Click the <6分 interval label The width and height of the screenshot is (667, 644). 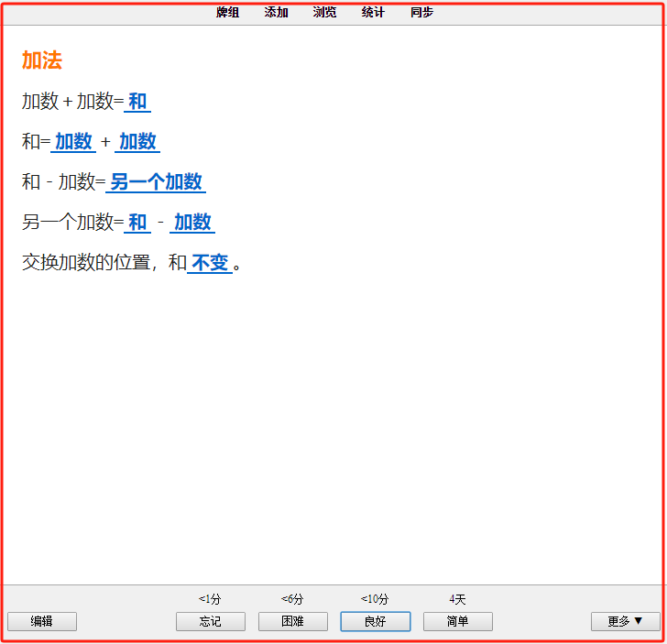[292, 599]
